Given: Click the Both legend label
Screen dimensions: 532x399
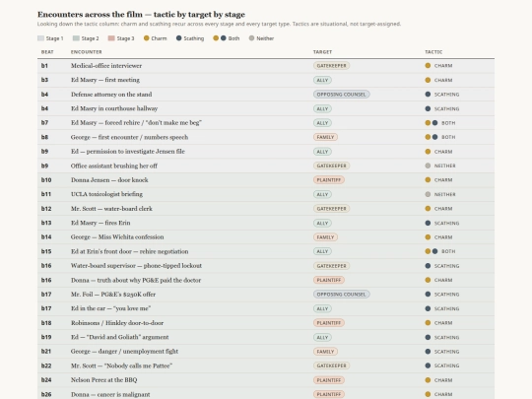Looking at the screenshot, I should point(233,38).
